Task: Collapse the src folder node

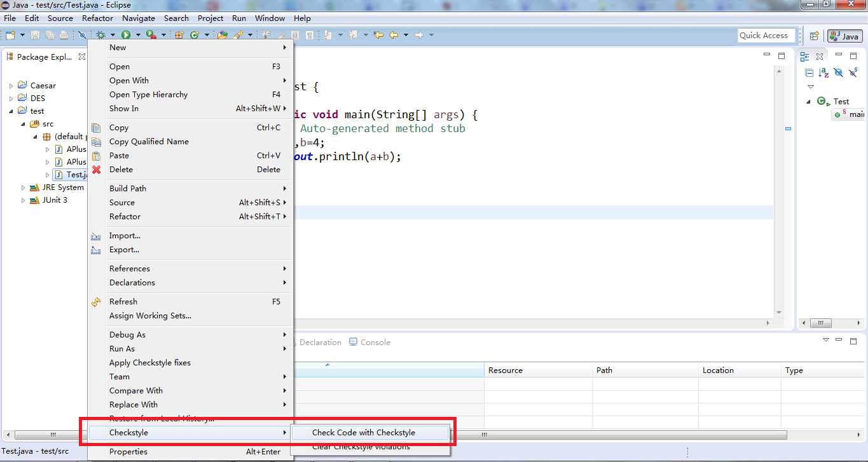Action: [x=24, y=124]
